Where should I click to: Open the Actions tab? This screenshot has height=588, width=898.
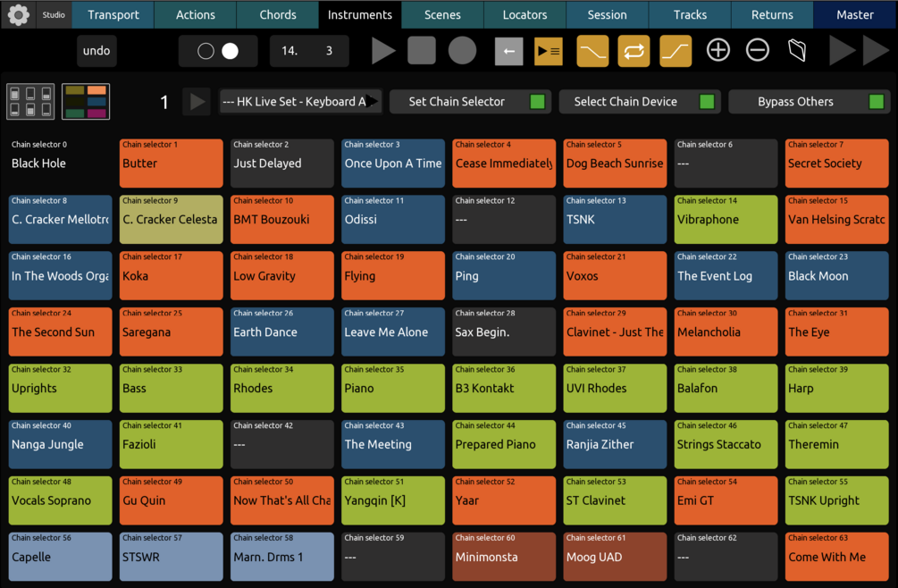coord(196,14)
